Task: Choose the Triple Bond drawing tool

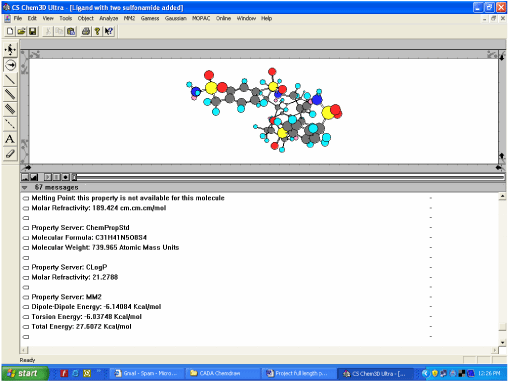Action: 10,109
